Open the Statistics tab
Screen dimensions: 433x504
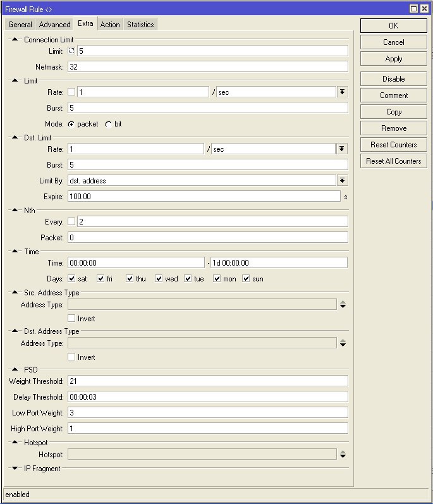pos(140,25)
